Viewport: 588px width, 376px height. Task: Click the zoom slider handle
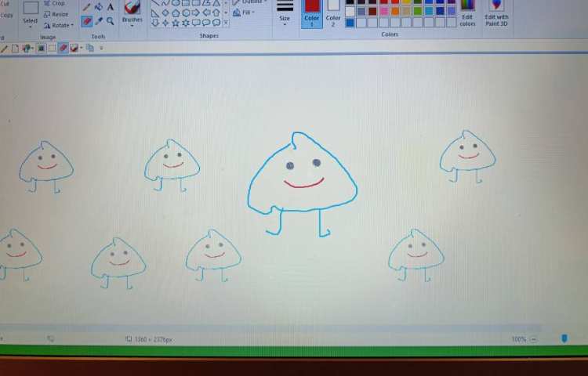click(564, 338)
